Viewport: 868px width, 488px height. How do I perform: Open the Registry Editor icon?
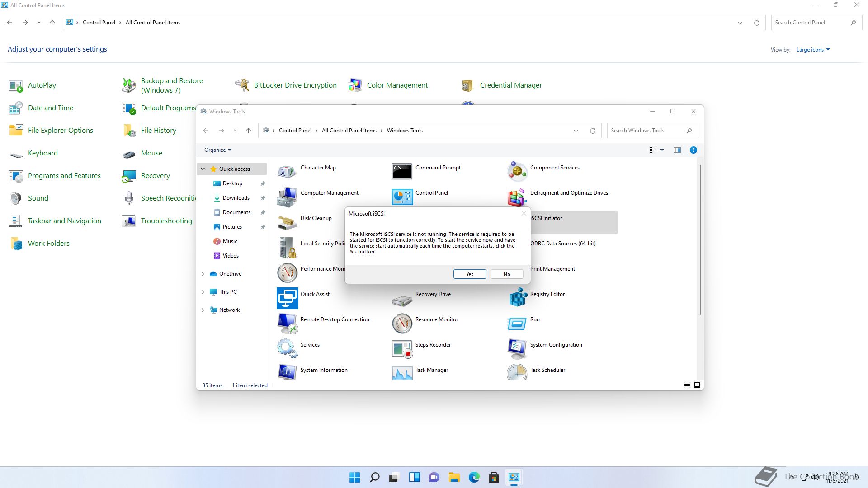[x=517, y=298]
